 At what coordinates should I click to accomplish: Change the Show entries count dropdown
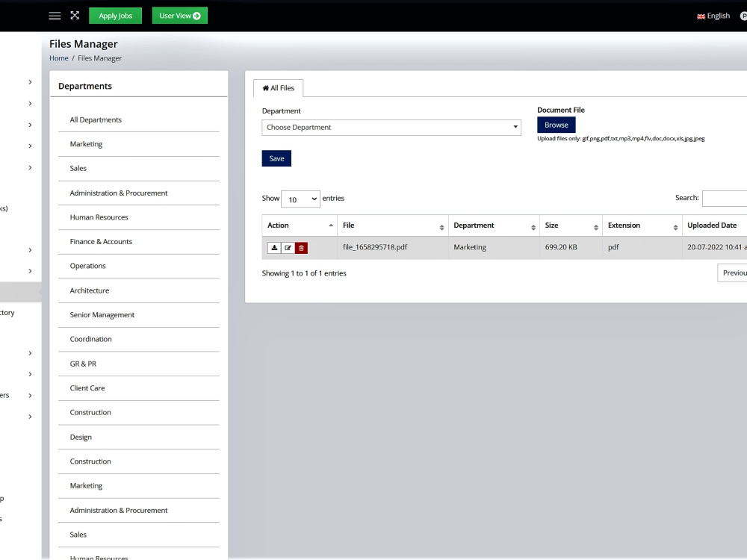point(300,199)
